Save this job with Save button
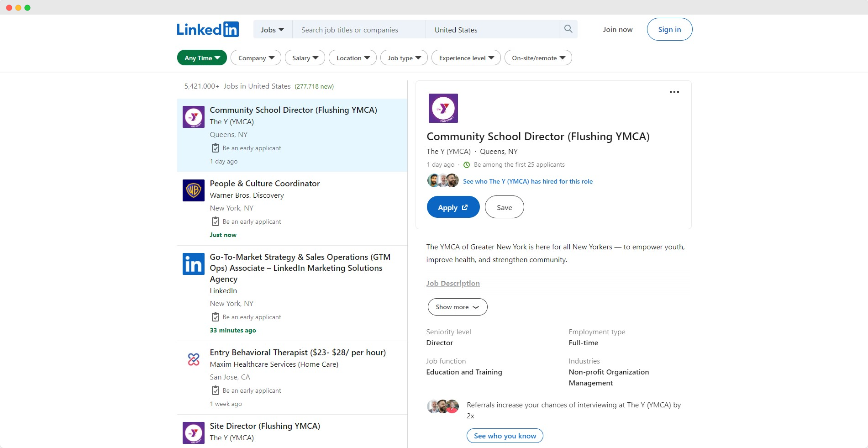 point(504,207)
